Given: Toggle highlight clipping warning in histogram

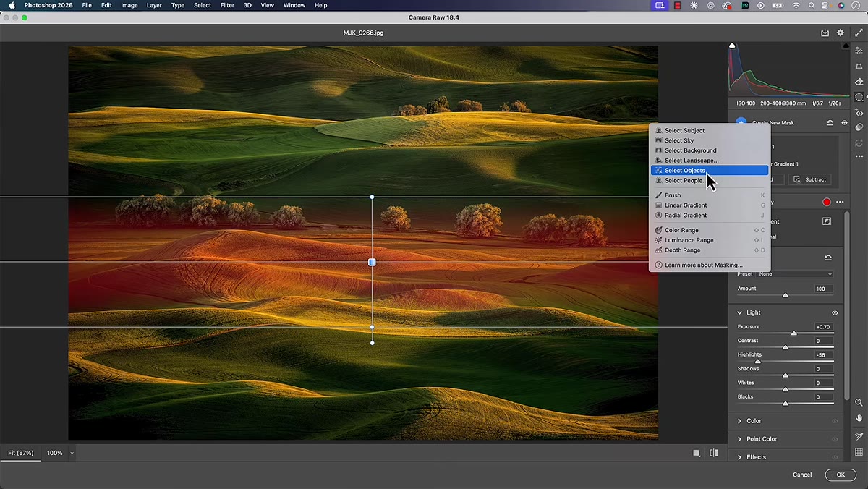Looking at the screenshot, I should [846, 46].
